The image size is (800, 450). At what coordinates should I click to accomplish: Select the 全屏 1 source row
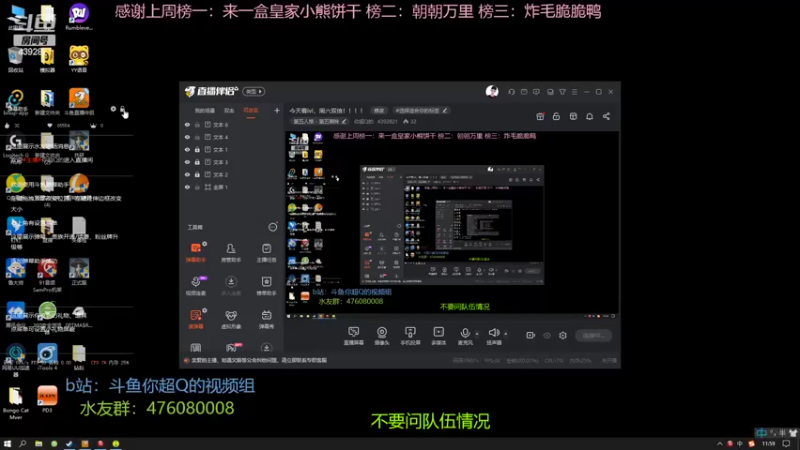click(232, 187)
